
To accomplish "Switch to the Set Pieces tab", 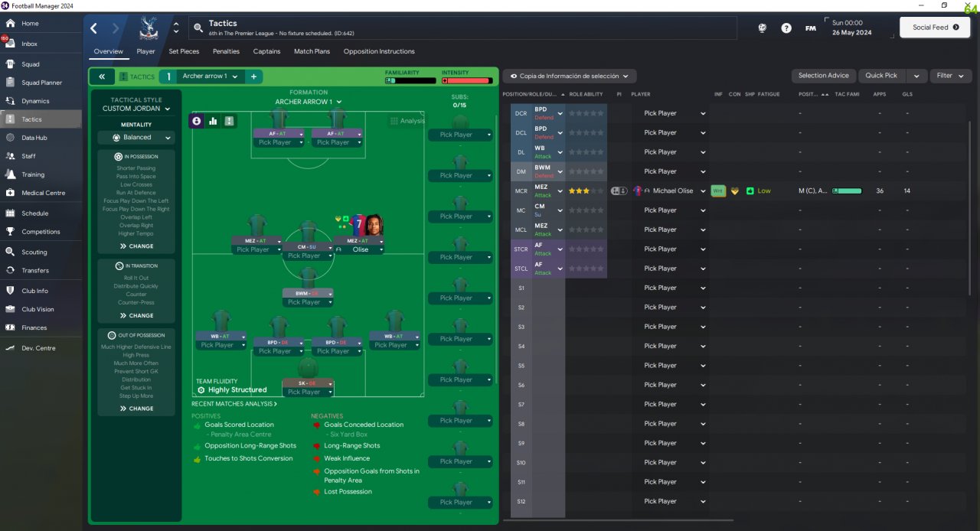I will pos(184,51).
